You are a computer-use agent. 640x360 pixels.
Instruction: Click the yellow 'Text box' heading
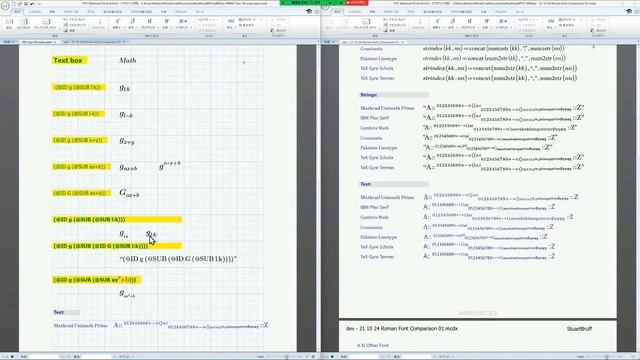(69, 60)
